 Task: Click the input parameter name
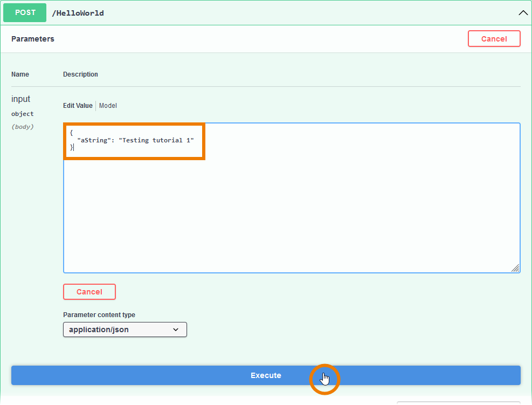21,99
